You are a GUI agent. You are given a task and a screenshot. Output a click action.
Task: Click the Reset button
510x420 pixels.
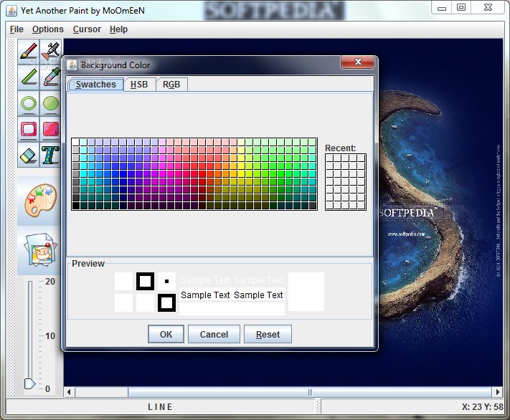click(x=268, y=334)
